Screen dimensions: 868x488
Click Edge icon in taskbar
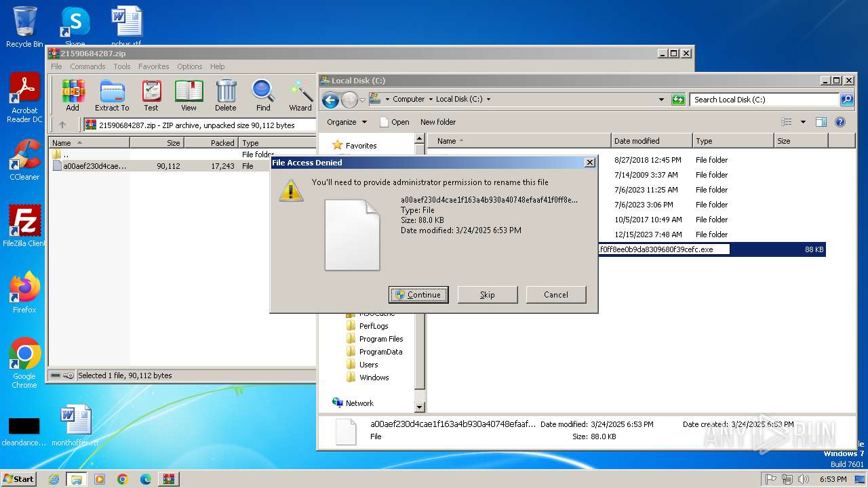click(x=146, y=479)
